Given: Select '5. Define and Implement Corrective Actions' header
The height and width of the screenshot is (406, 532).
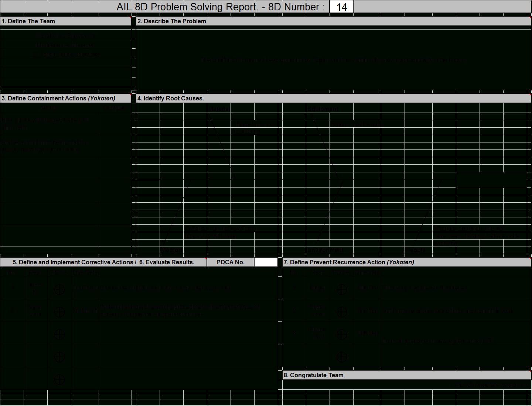Looking at the screenshot, I should pyautogui.click(x=74, y=262).
